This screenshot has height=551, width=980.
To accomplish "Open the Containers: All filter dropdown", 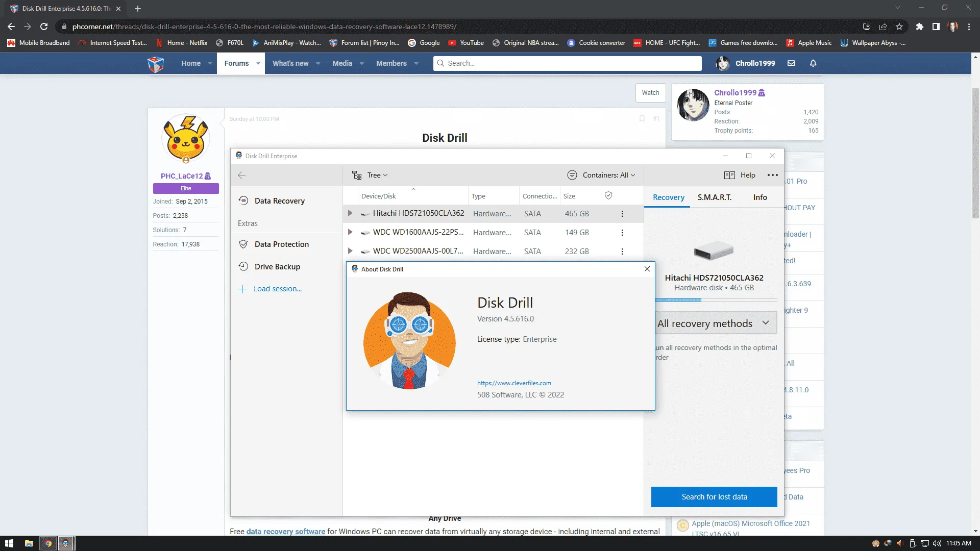I will (x=601, y=175).
